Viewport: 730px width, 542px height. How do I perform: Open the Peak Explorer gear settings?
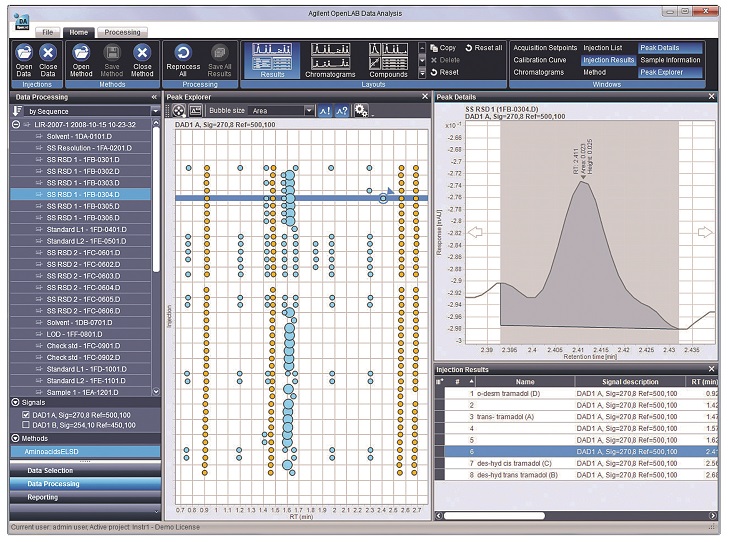coord(361,110)
